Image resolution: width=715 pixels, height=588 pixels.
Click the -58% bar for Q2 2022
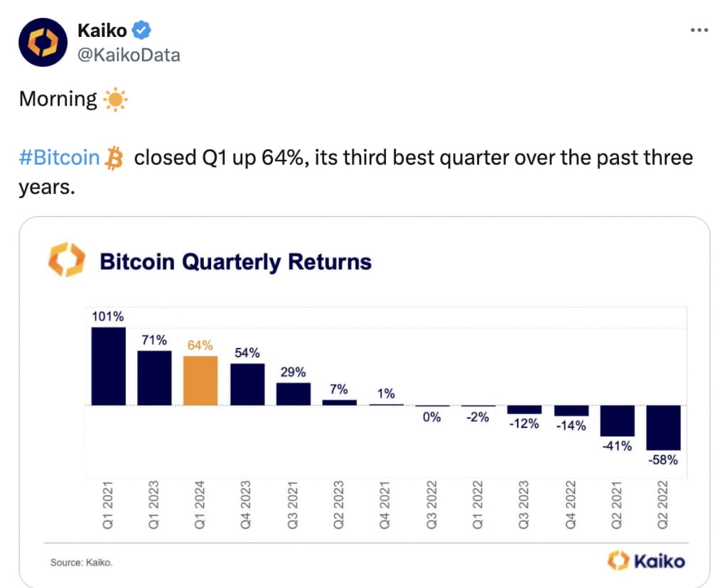pyautogui.click(x=664, y=429)
